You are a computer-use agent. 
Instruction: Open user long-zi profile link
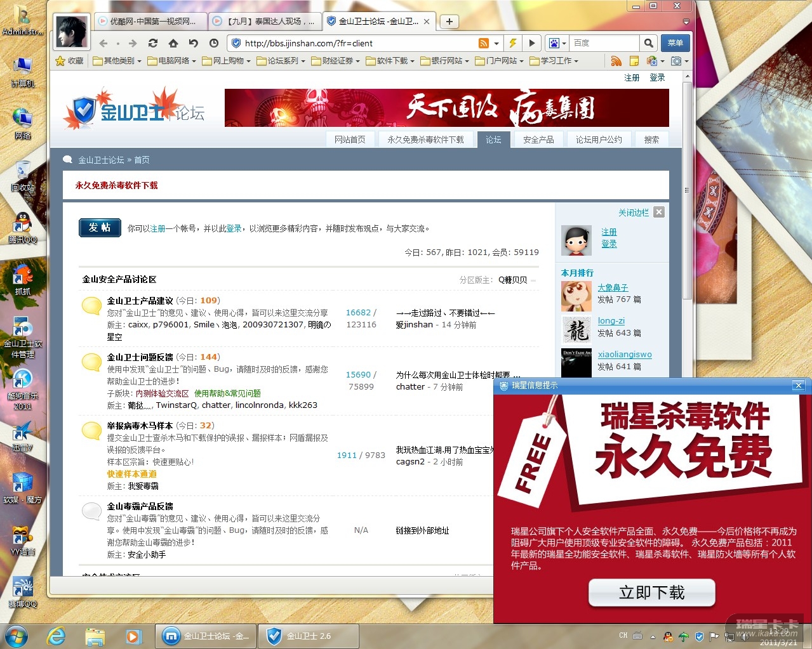point(611,321)
